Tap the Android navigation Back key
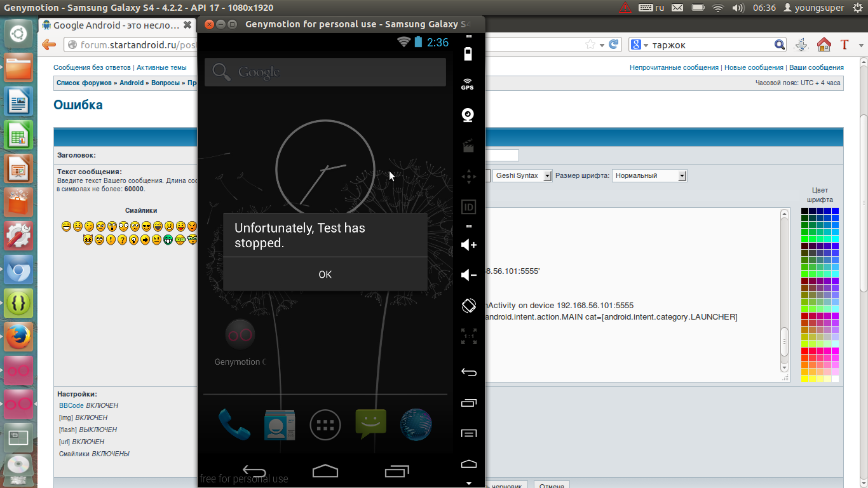 point(254,471)
